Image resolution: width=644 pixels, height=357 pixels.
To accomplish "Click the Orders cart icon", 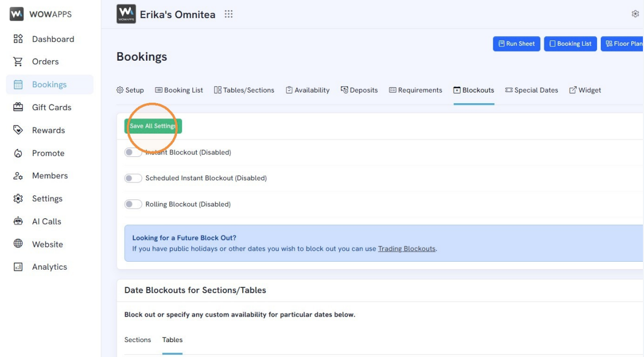I will pos(18,62).
